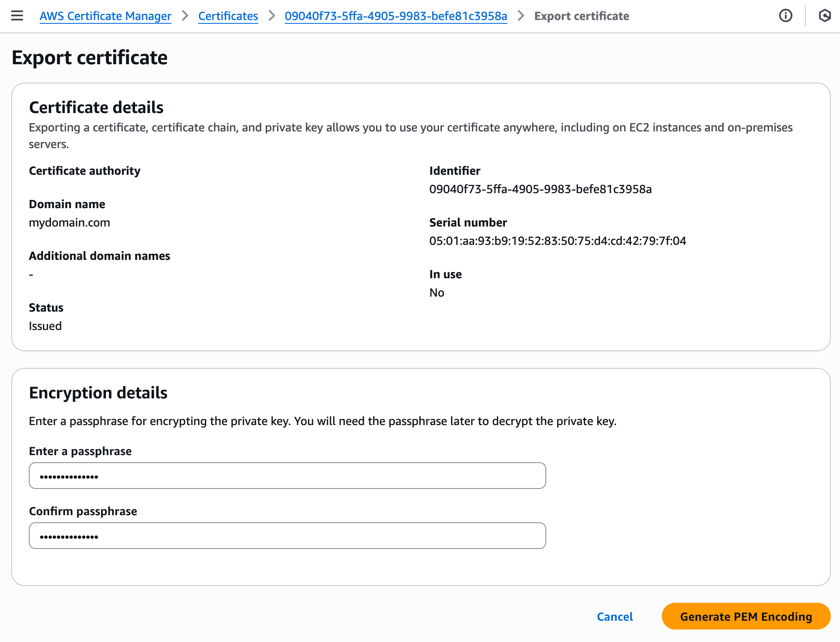This screenshot has height=642, width=840.
Task: Click the Encryption details heading
Action: pos(98,393)
